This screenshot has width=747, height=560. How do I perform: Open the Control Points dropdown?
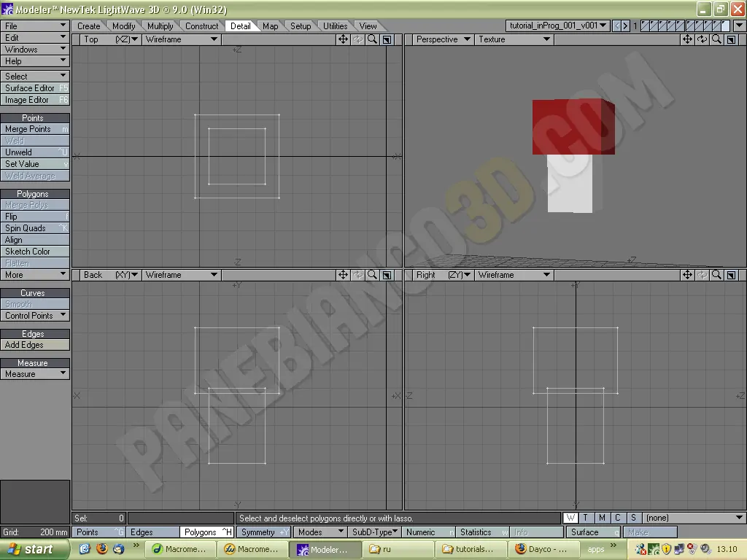point(35,316)
